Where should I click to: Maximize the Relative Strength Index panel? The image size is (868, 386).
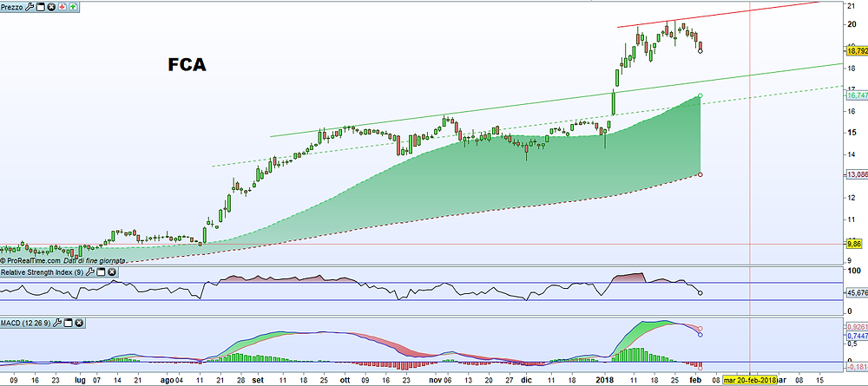(x=102, y=272)
